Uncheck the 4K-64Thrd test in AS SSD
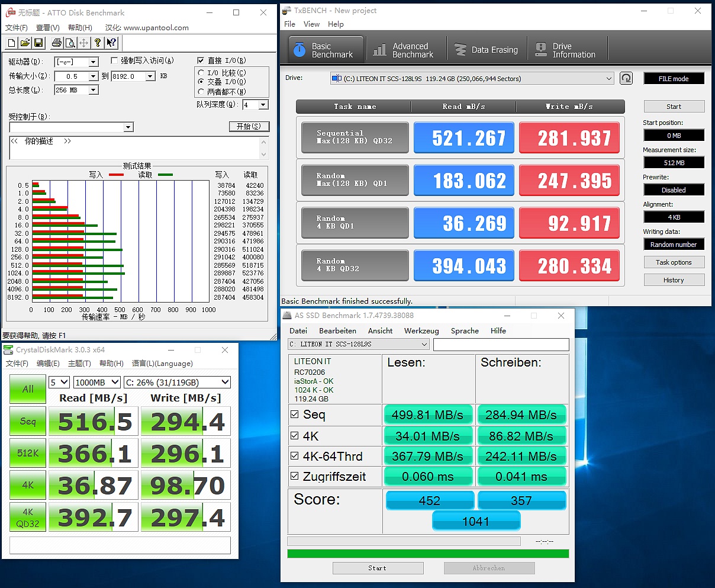 coord(295,456)
